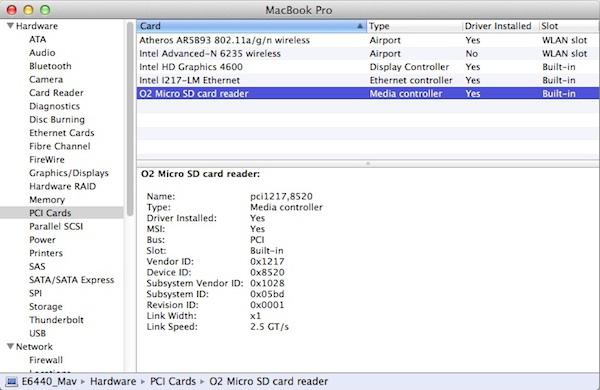Click PCI Cards in the path bar
The width and height of the screenshot is (600, 390).
click(x=173, y=381)
